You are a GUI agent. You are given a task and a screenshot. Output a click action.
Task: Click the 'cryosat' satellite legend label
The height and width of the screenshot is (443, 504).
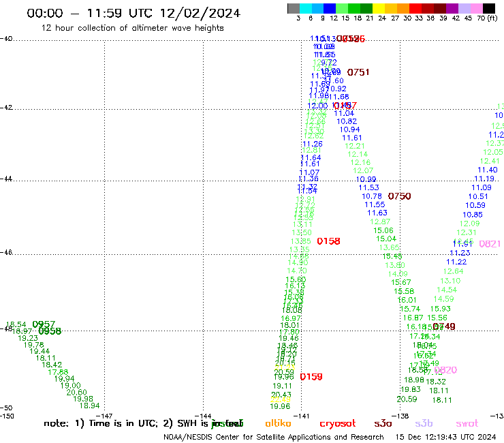[338, 423]
